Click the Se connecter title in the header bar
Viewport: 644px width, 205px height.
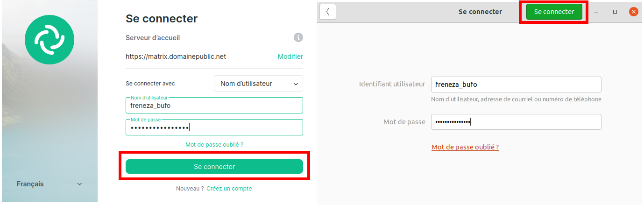click(480, 12)
